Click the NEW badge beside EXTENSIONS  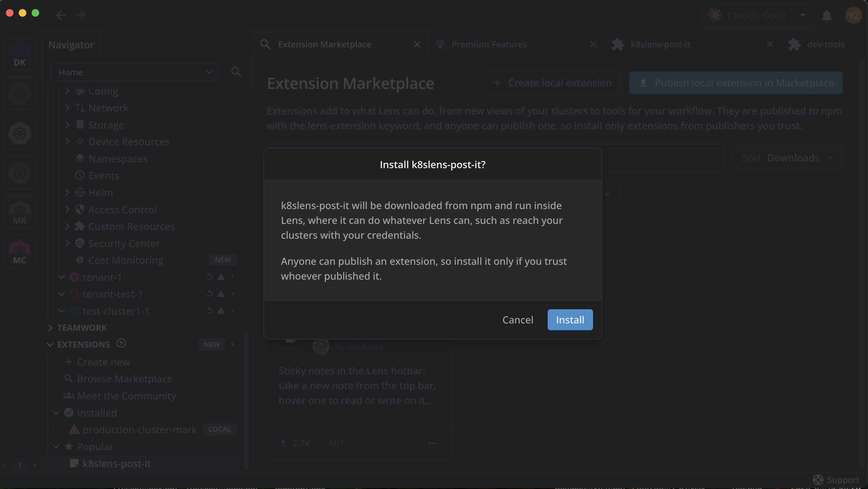[211, 344]
